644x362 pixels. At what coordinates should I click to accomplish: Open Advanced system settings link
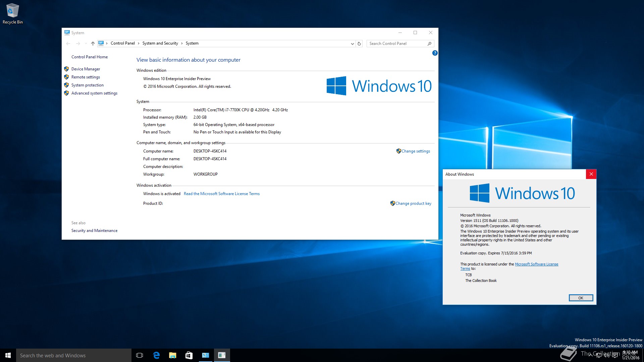pyautogui.click(x=94, y=93)
